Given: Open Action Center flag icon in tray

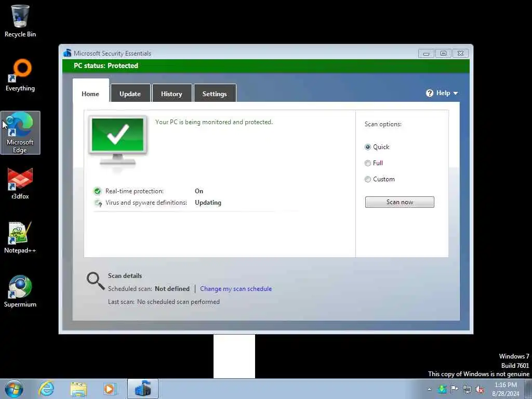Looking at the screenshot, I should click(454, 389).
